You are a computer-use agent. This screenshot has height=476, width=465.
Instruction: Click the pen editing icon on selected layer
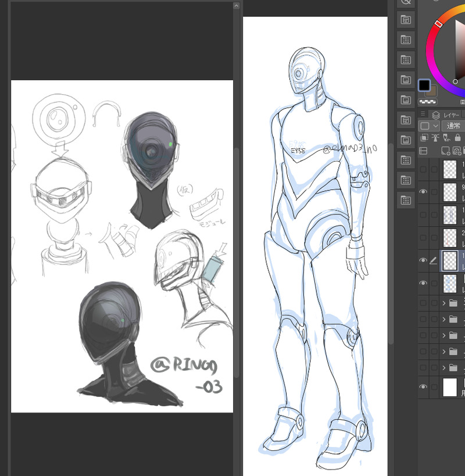(434, 260)
